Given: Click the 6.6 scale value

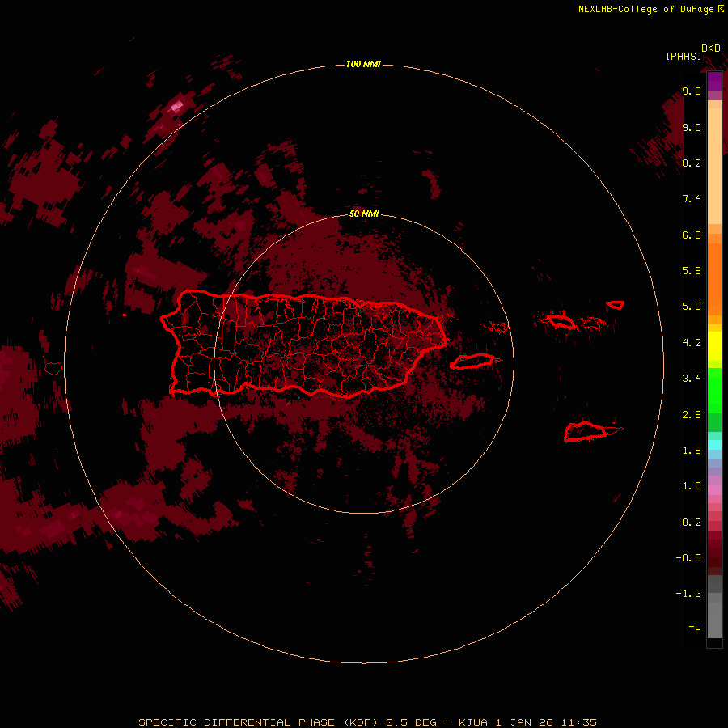Looking at the screenshot, I should 692,235.
